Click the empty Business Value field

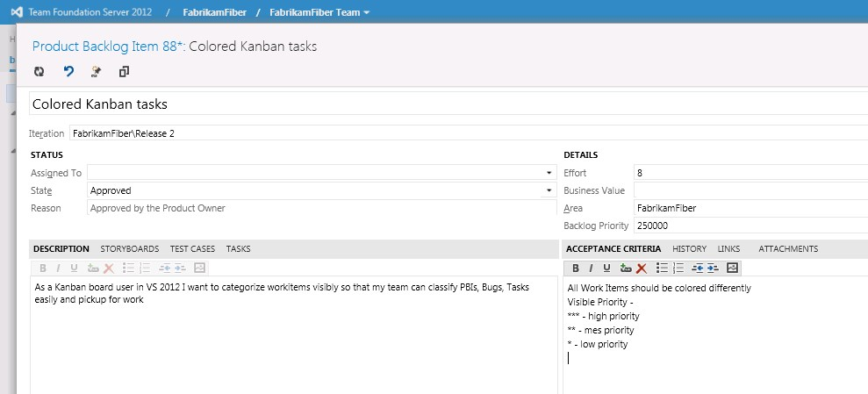[x=750, y=190]
